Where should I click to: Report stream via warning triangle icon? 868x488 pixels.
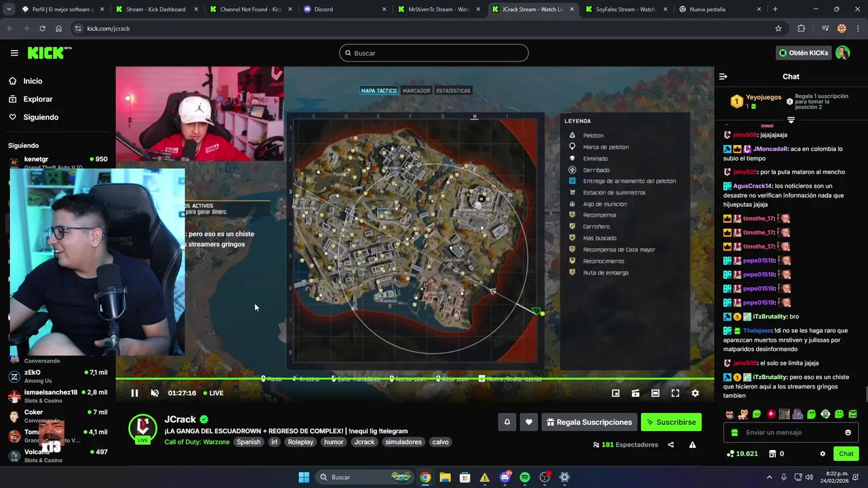click(692, 445)
